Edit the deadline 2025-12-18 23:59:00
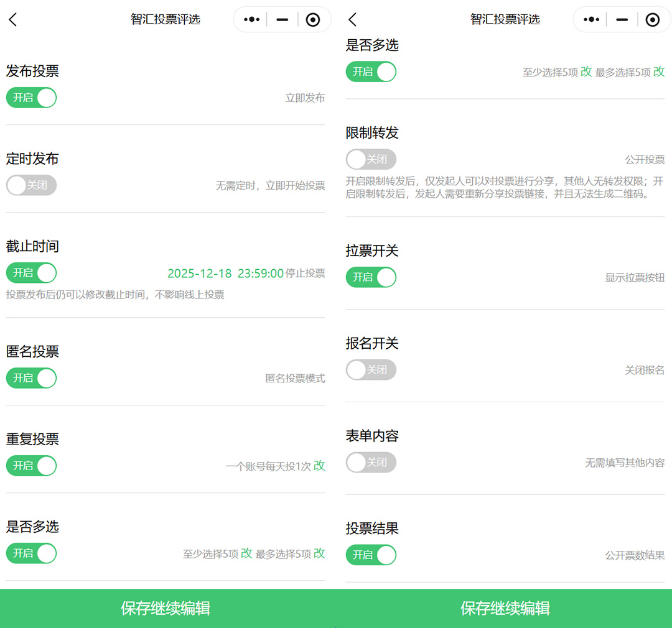 tap(225, 274)
